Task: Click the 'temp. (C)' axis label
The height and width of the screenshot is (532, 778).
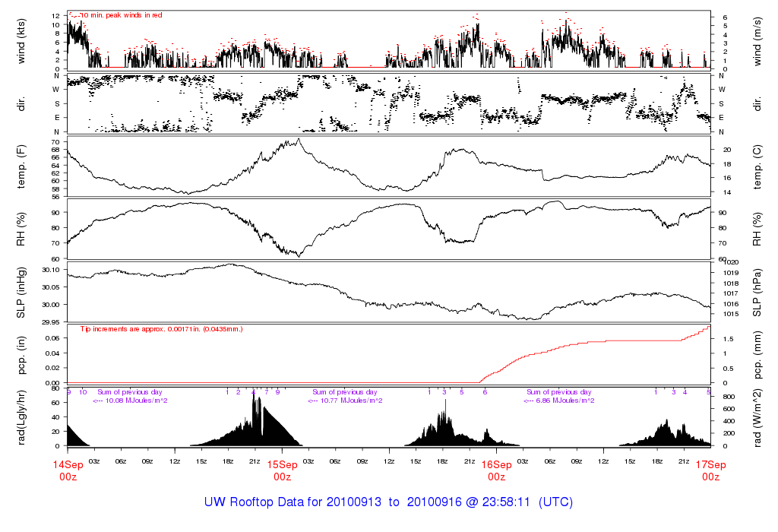Action: [x=757, y=167]
